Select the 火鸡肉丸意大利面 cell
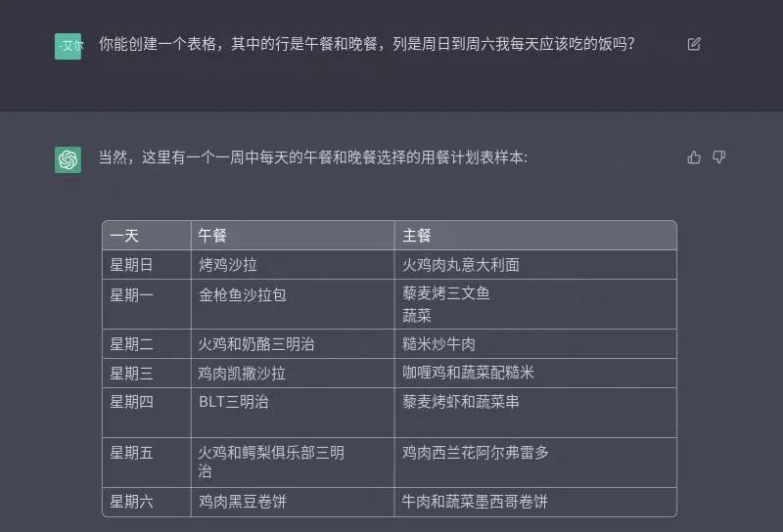Screen dimensions: 783x532 coord(535,264)
